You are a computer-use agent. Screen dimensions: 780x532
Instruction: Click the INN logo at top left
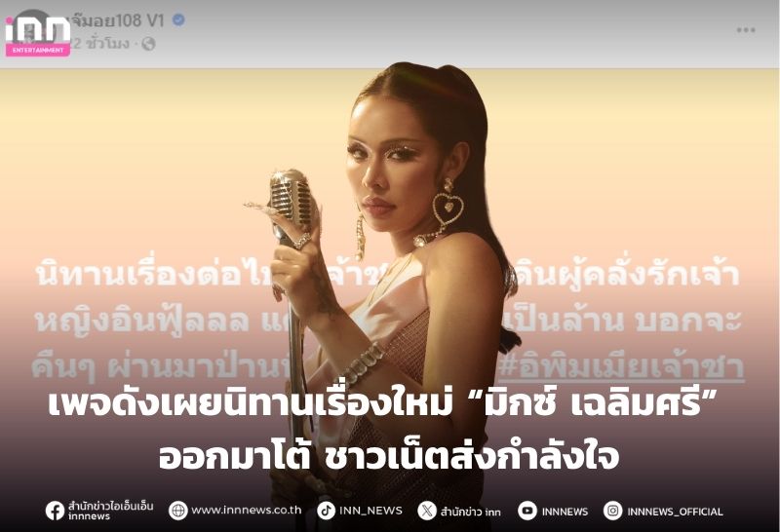click(38, 30)
